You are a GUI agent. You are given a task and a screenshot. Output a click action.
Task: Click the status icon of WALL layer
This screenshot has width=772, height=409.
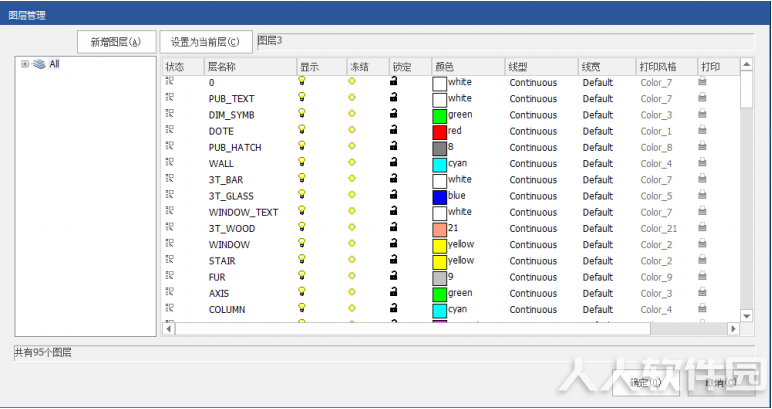pyautogui.click(x=169, y=163)
